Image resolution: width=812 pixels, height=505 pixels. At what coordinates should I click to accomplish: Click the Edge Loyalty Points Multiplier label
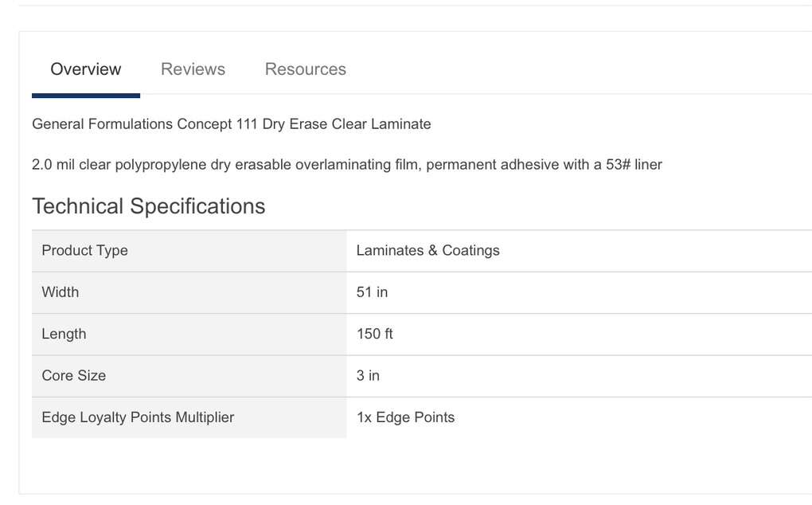coord(138,417)
